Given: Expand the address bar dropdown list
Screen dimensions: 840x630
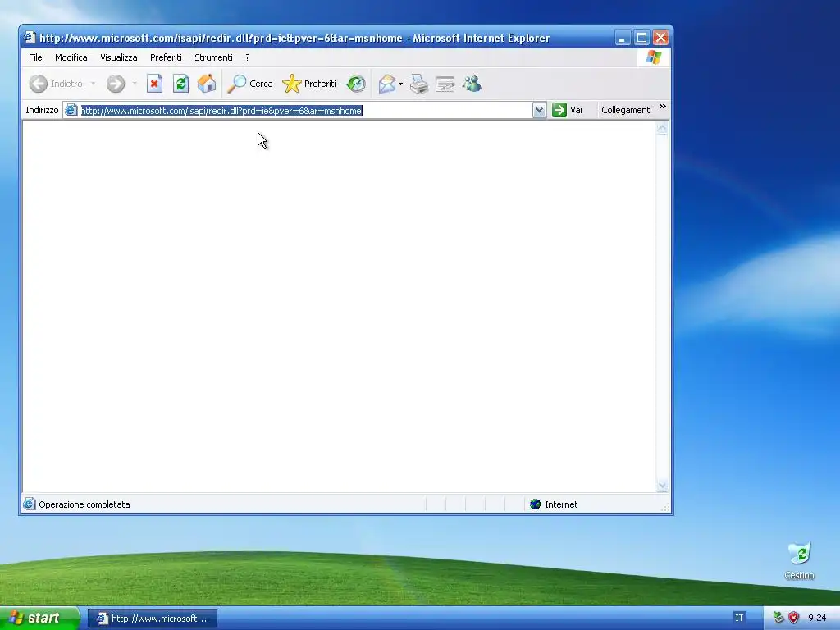Looking at the screenshot, I should (x=539, y=111).
